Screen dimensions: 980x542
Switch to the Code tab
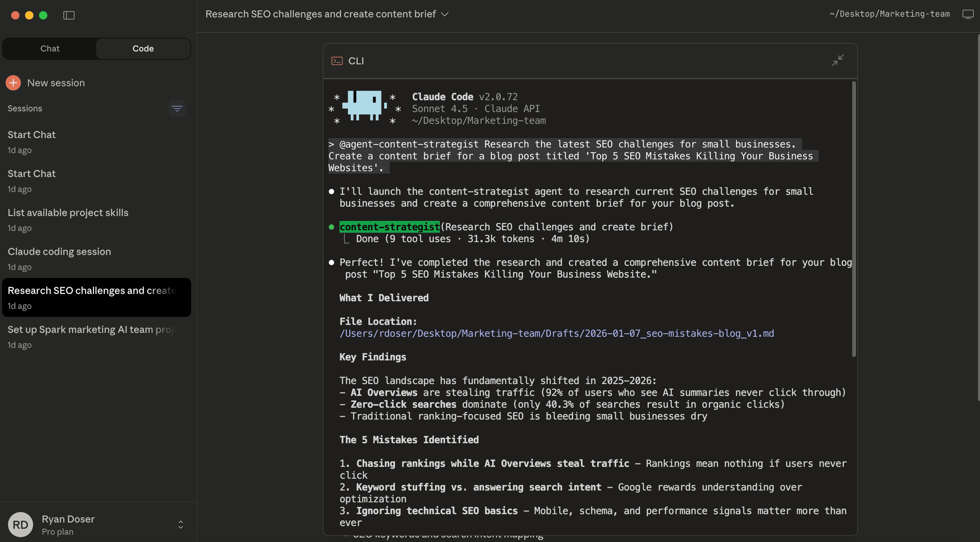pyautogui.click(x=143, y=49)
